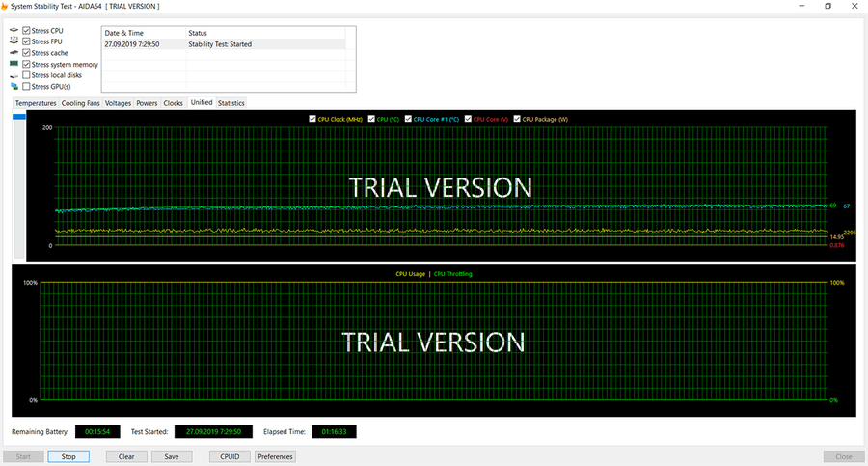868x466 pixels.
Task: Enable the Stress GPU(s) checkbox
Action: [26, 87]
